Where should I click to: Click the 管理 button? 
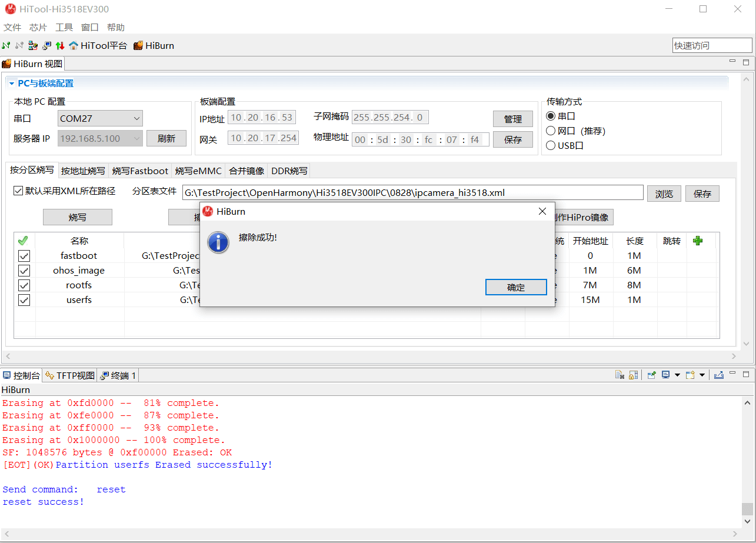click(x=513, y=119)
